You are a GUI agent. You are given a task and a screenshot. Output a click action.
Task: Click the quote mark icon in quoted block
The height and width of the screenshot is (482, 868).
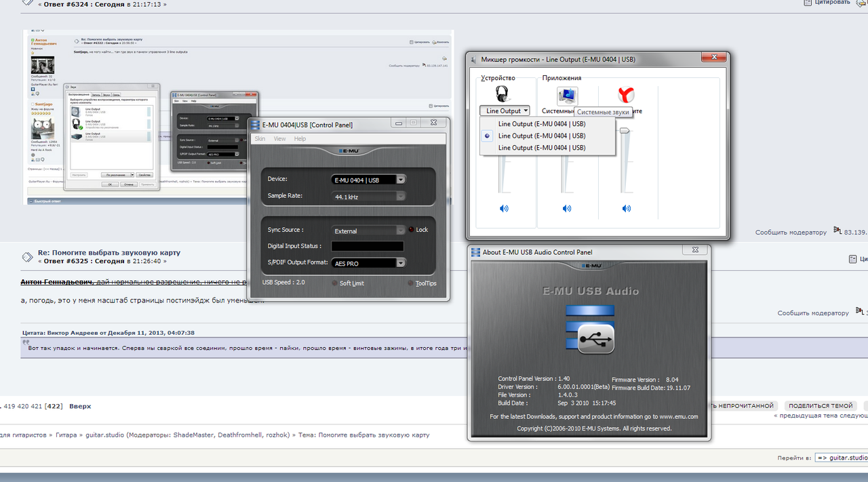26,342
